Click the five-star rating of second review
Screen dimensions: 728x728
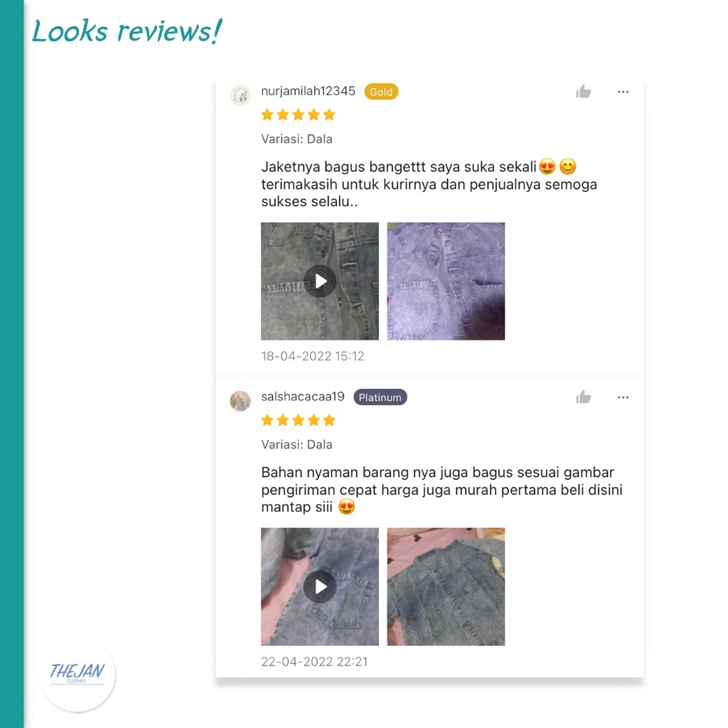pyautogui.click(x=298, y=420)
